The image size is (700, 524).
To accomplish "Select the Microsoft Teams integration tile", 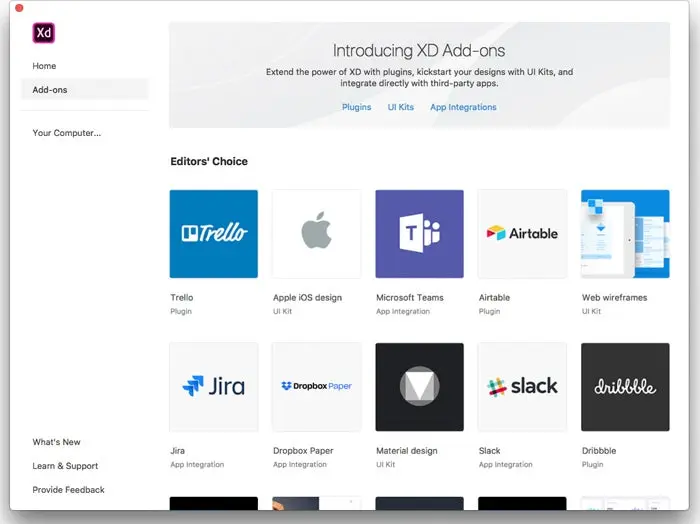I will click(x=419, y=234).
